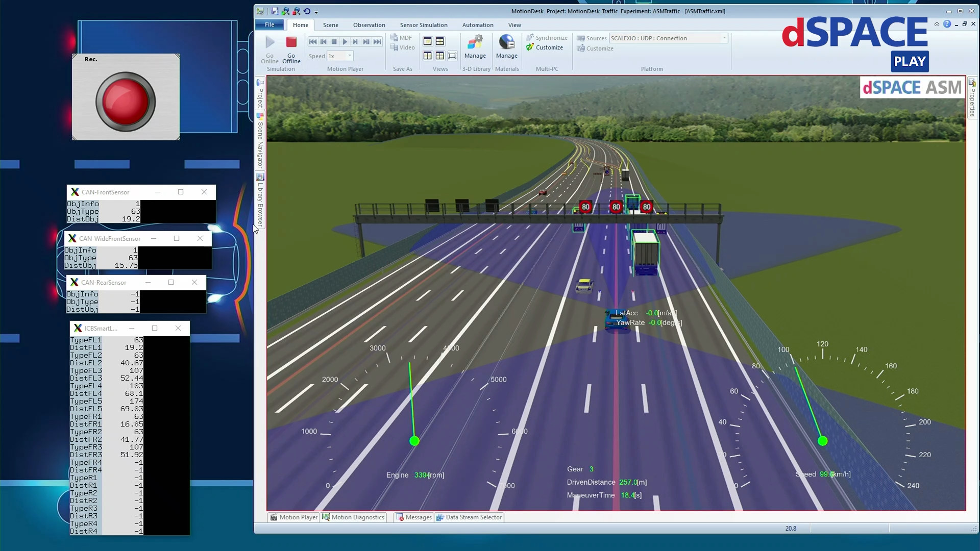Image resolution: width=980 pixels, height=551 pixels.
Task: Expand the quick access toolbar customize arrow
Action: [x=316, y=12]
